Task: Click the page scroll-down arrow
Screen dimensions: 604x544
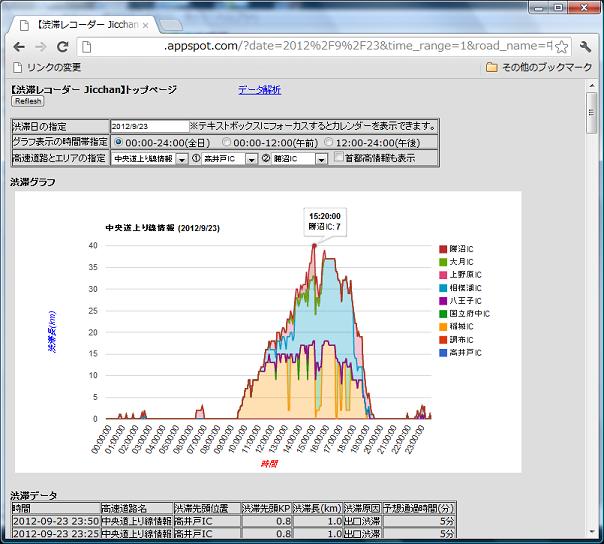Action: click(592, 532)
